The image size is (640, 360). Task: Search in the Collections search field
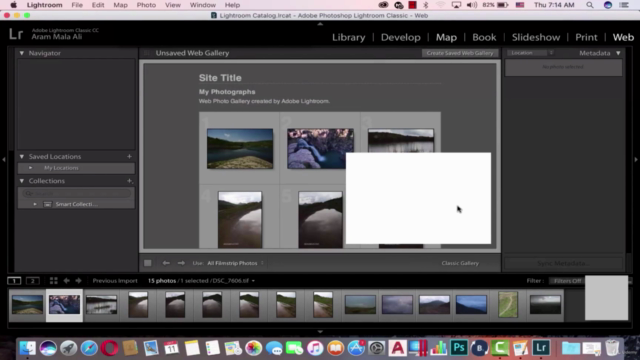click(x=76, y=193)
